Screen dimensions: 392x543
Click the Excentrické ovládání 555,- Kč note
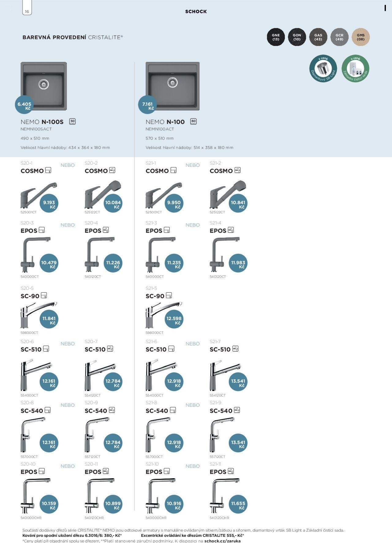click(x=192, y=535)
